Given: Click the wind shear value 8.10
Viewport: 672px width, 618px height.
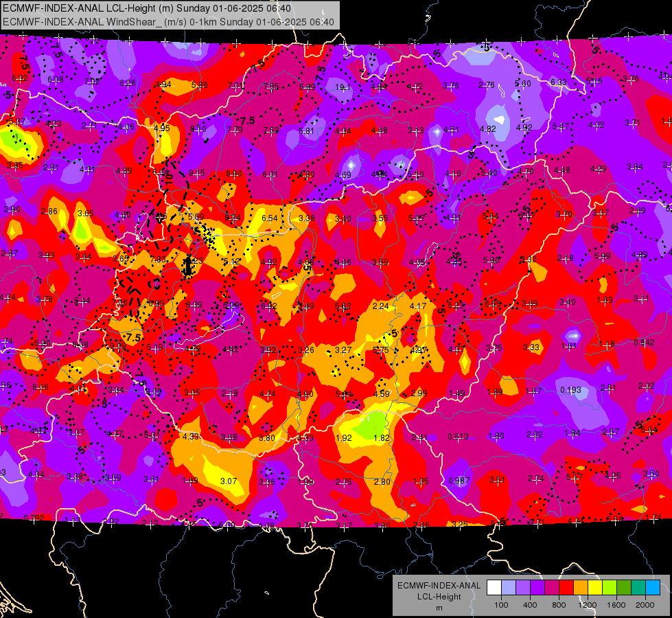Looking at the screenshot, I should coord(198,128).
